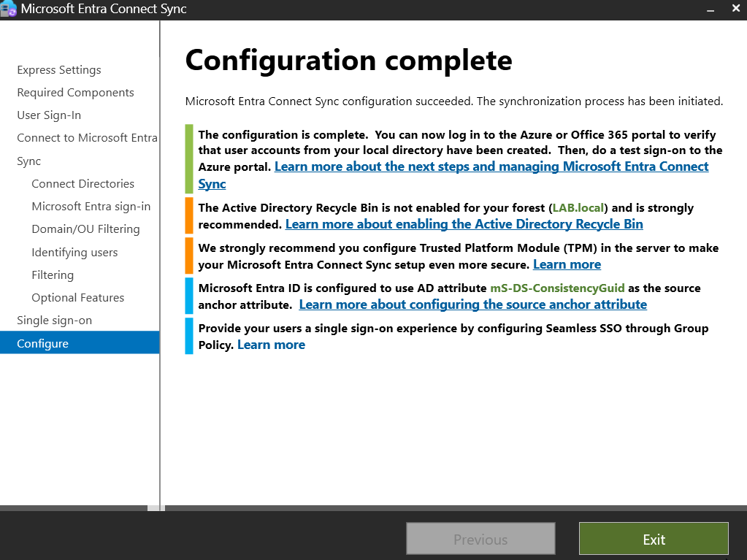Select Microsoft Entra sign-in sub-step
Viewport: 747px width, 560px height.
click(91, 206)
